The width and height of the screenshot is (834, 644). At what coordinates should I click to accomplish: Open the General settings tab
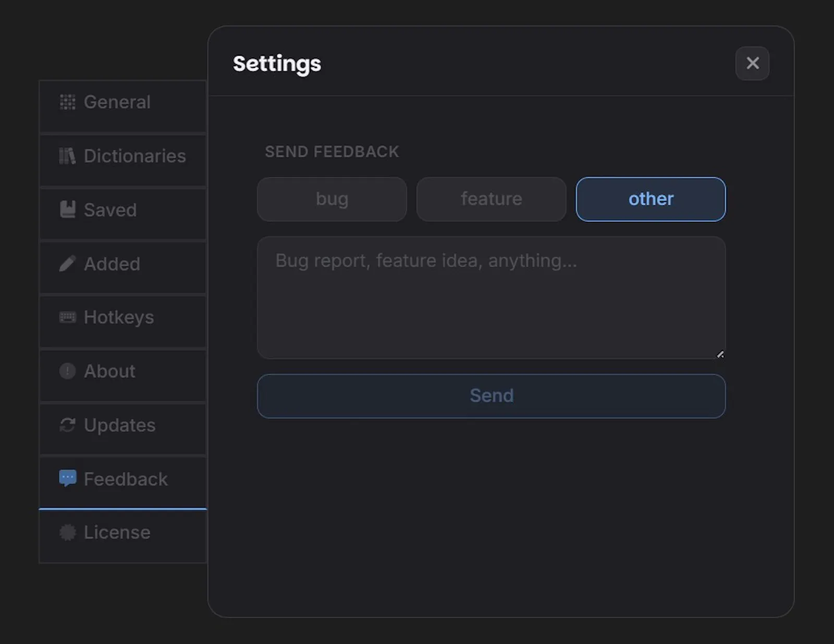coord(123,106)
